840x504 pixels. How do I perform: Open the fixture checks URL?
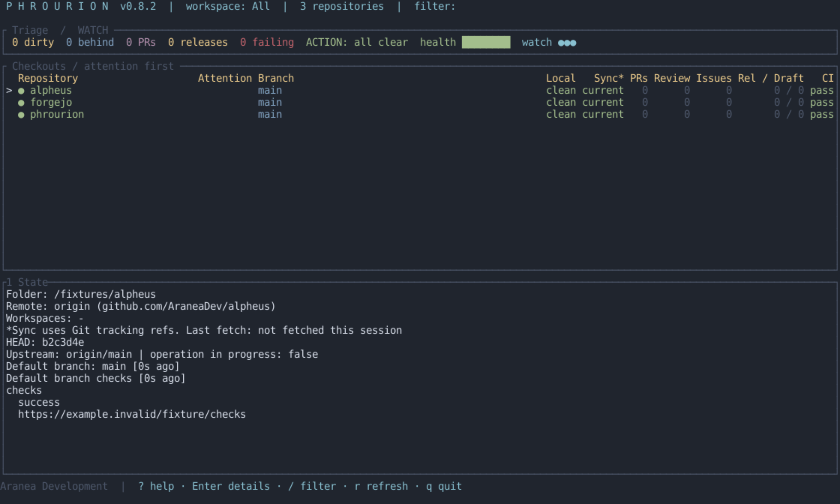(x=132, y=415)
